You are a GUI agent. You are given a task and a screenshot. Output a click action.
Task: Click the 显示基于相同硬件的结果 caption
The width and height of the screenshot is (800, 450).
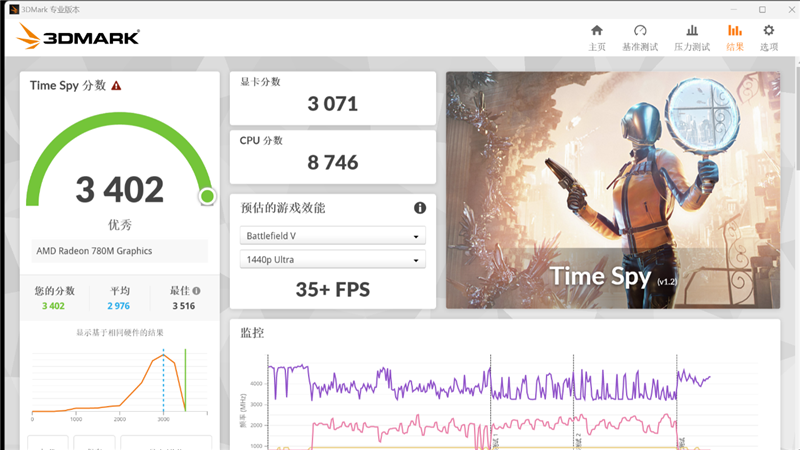coord(120,333)
